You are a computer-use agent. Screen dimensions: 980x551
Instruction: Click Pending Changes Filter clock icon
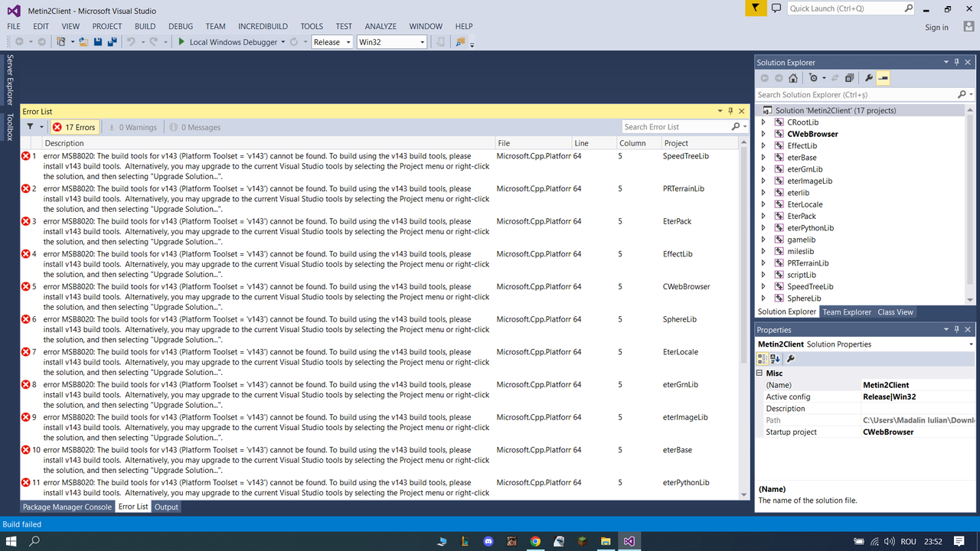814,78
